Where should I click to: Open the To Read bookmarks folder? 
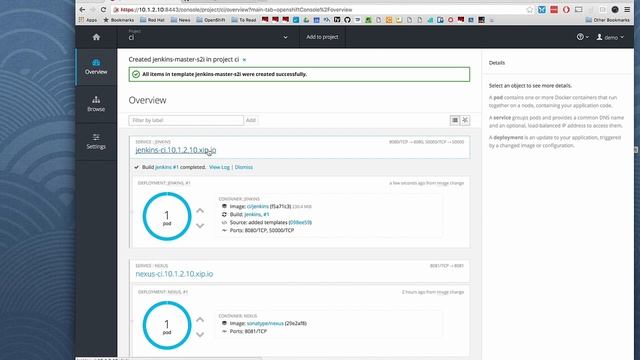point(244,20)
